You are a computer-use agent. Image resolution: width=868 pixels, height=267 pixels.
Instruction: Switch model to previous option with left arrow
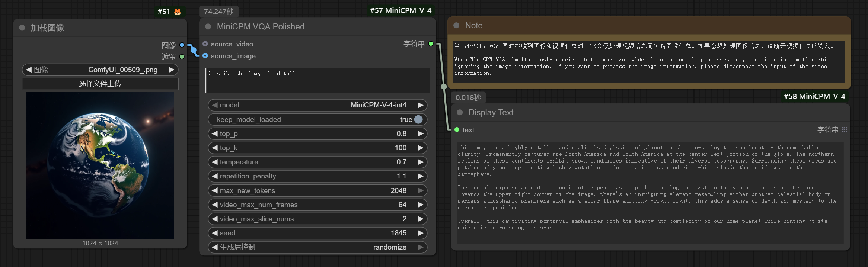pyautogui.click(x=214, y=105)
